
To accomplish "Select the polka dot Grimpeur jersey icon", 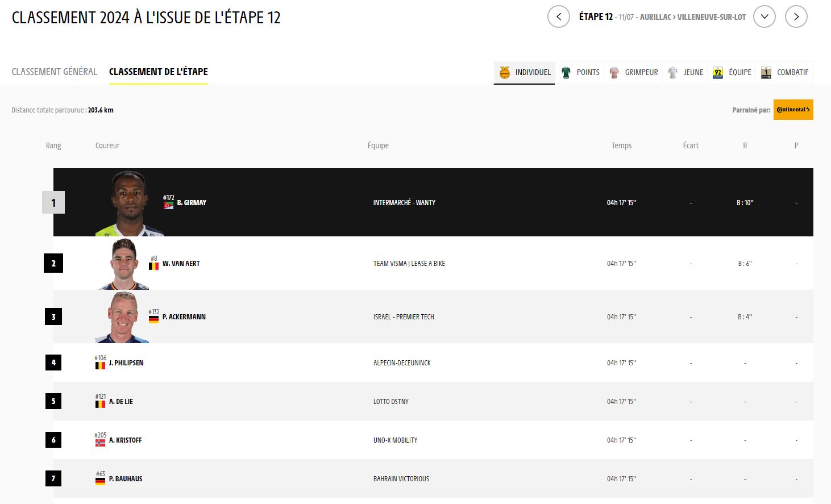I will tap(614, 73).
